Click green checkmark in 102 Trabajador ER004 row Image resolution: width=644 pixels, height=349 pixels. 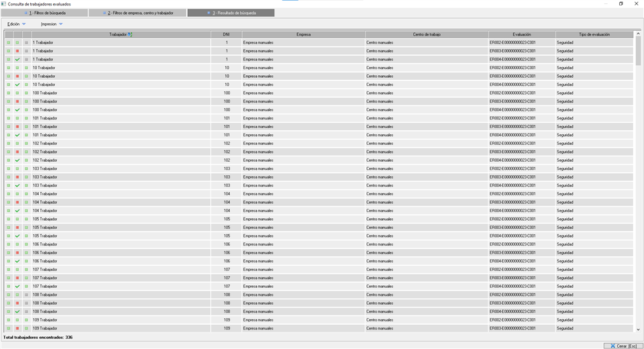point(17,160)
